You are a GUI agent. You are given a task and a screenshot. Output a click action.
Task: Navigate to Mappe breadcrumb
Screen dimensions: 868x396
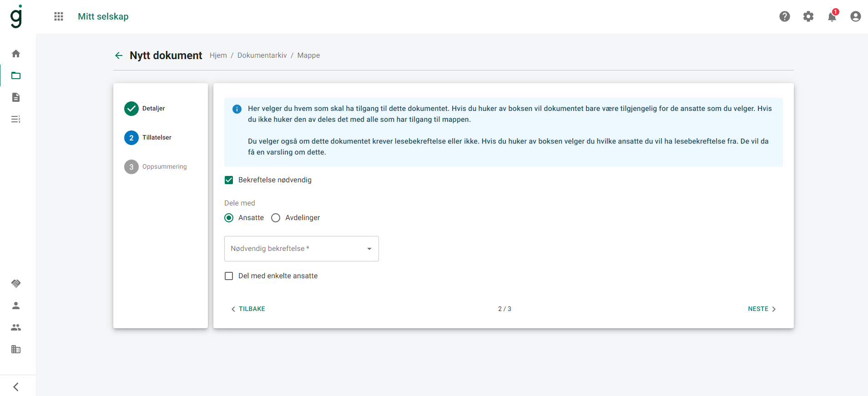coord(308,55)
